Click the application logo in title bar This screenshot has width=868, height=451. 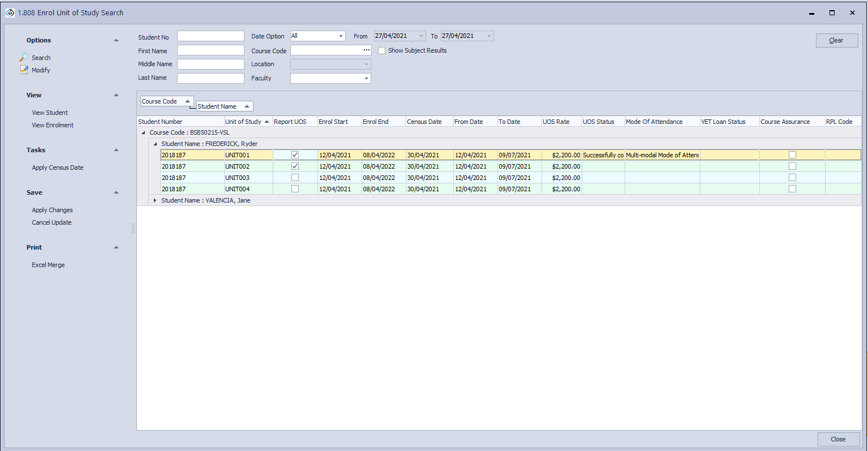pyautogui.click(x=10, y=12)
